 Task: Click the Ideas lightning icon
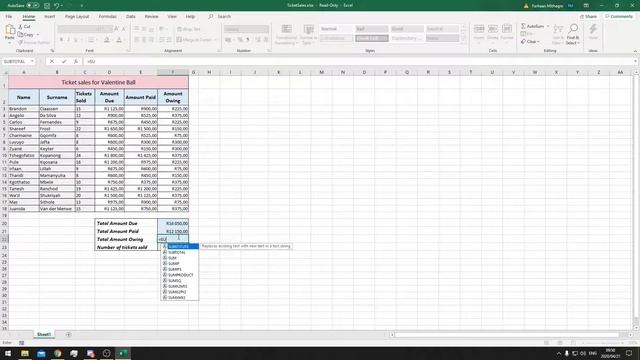tap(593, 32)
